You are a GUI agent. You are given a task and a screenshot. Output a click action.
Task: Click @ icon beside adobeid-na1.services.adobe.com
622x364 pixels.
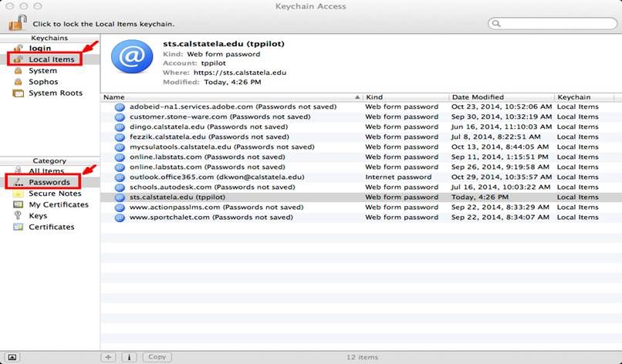(120, 107)
